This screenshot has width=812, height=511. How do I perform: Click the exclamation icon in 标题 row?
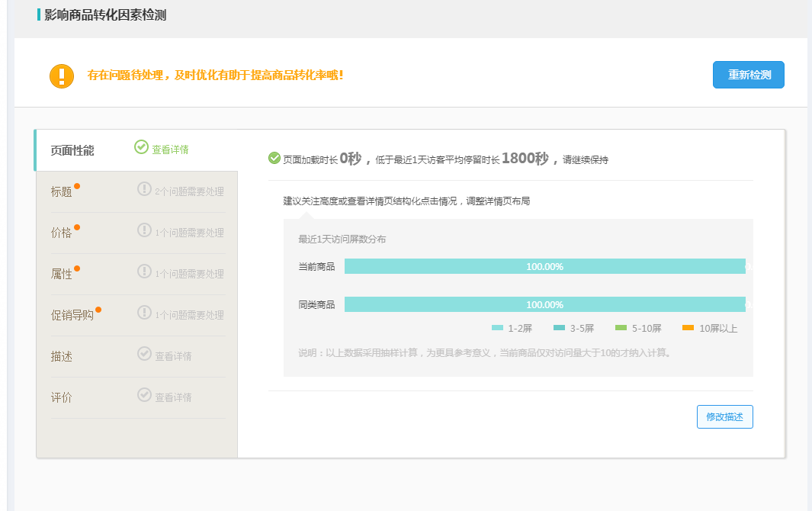144,189
